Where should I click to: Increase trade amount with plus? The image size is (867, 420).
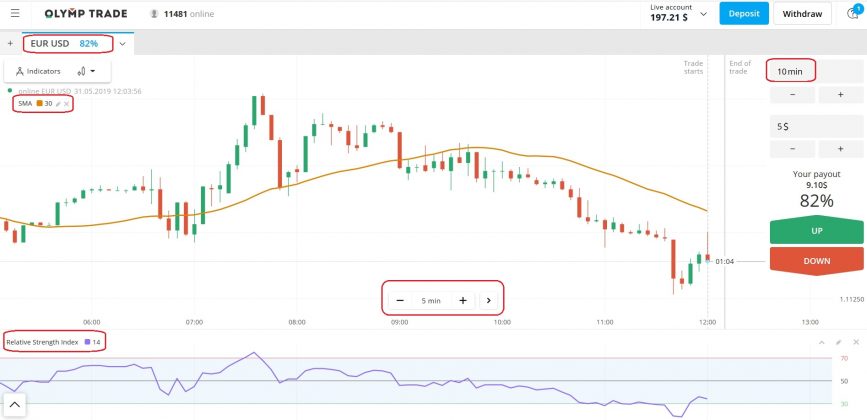tap(840, 148)
